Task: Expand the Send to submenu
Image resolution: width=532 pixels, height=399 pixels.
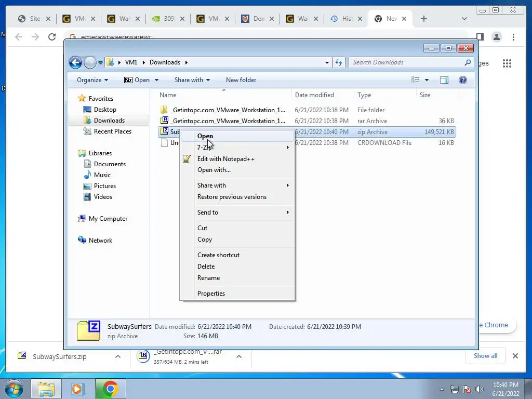Action: pyautogui.click(x=237, y=212)
